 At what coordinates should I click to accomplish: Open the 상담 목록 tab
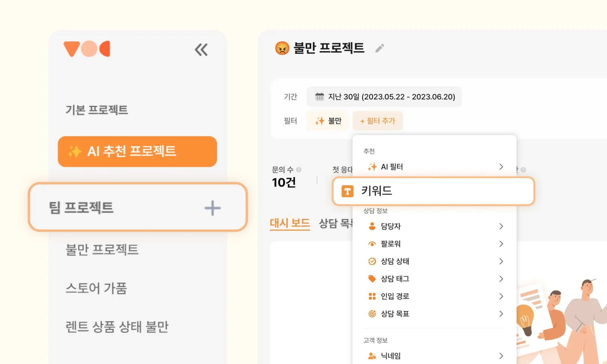336,223
